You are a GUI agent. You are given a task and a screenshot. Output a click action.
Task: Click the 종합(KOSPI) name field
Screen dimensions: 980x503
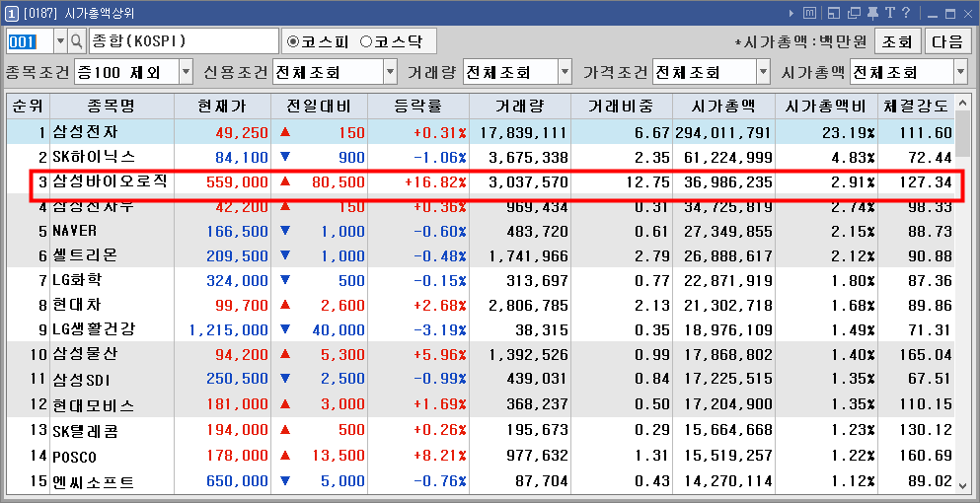coord(184,41)
